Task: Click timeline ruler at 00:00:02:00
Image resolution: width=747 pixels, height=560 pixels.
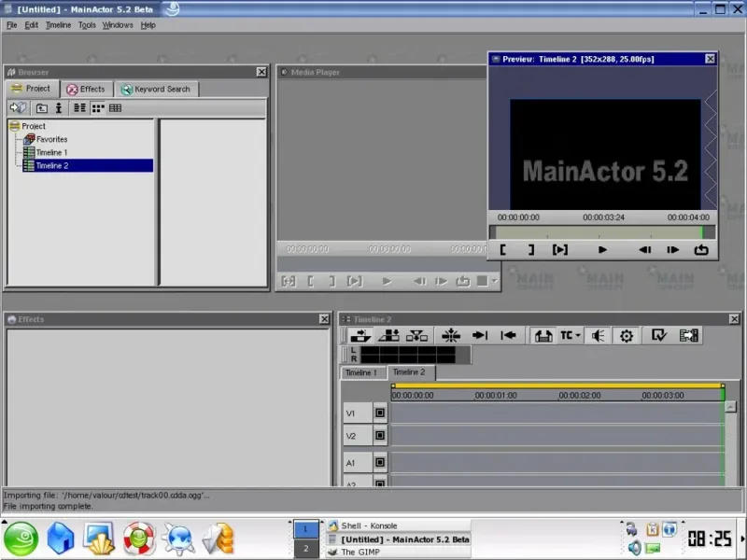Action: 579,395
